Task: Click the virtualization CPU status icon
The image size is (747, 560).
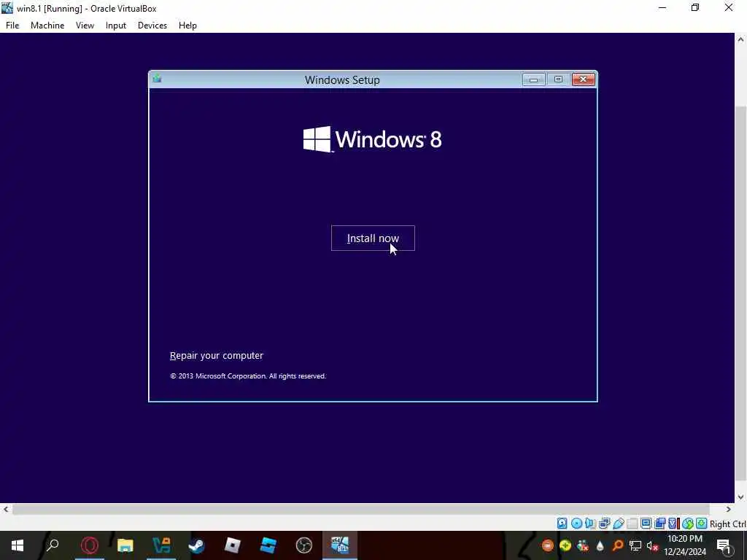Action: click(x=673, y=524)
